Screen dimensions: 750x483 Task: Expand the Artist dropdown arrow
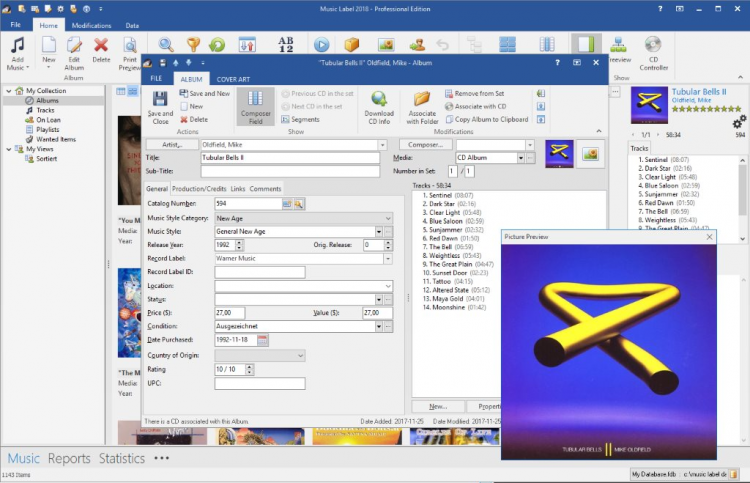(382, 145)
